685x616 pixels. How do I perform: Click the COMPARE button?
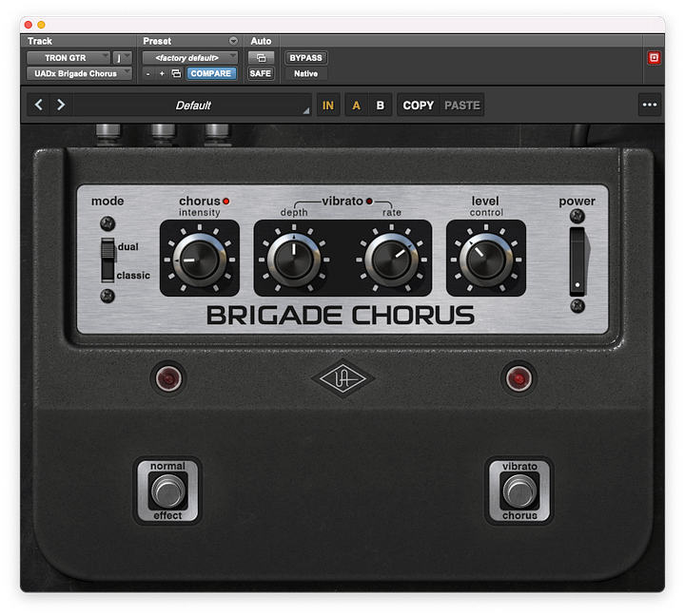click(x=211, y=73)
